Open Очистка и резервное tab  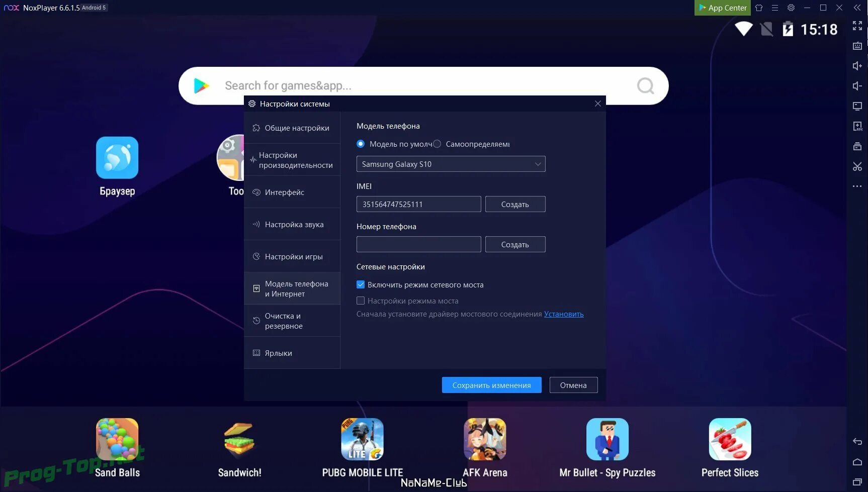click(292, 321)
